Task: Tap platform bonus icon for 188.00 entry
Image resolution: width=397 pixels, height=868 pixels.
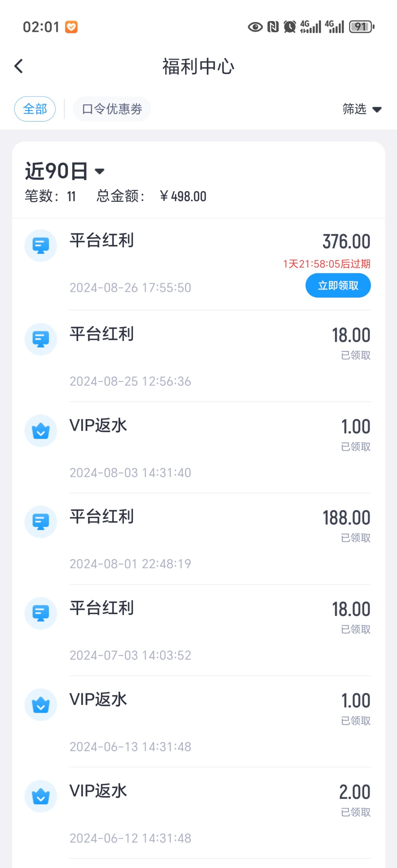Action: tap(40, 522)
